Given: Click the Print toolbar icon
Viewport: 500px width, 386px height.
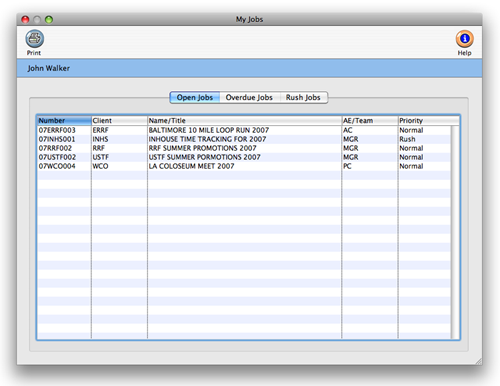Looking at the screenshot, I should [34, 39].
